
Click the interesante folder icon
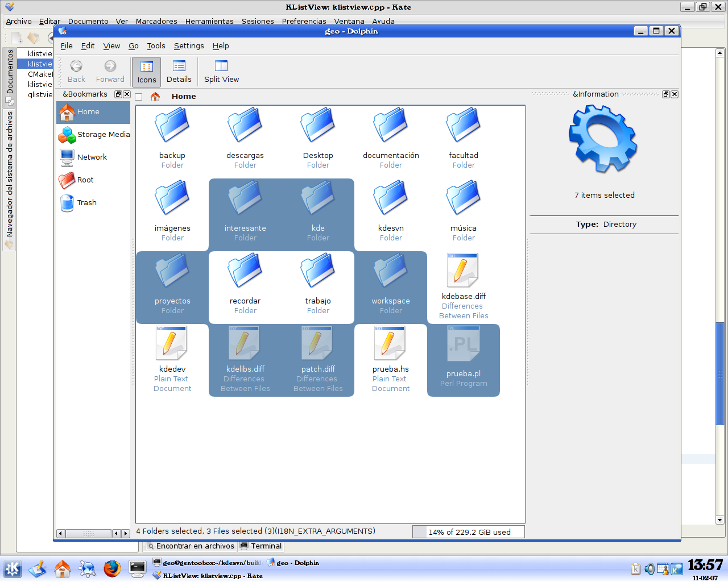(x=245, y=198)
